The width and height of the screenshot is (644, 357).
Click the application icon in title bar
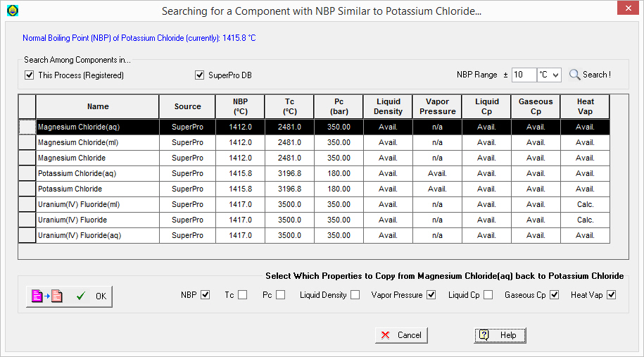tap(12, 11)
